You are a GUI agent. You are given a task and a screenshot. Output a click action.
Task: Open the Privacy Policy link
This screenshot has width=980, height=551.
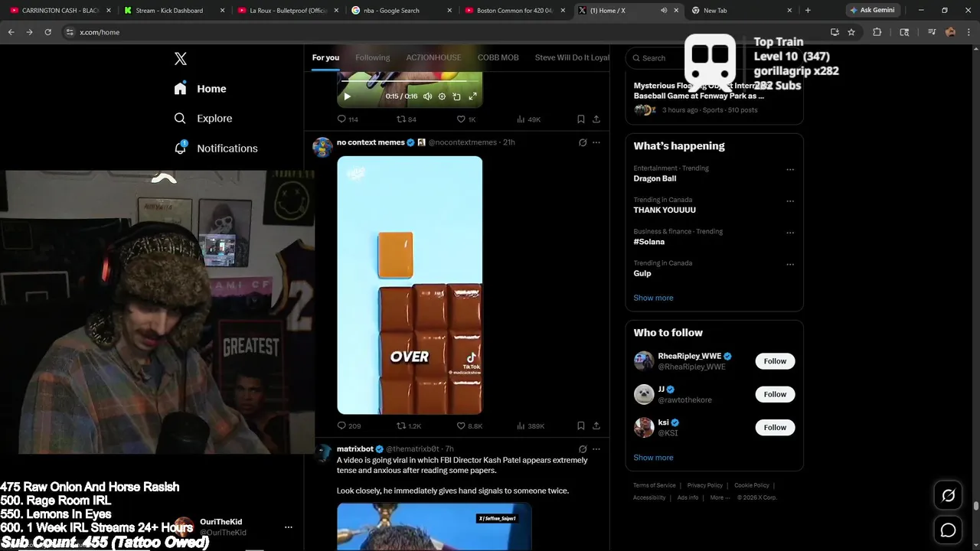705,485
